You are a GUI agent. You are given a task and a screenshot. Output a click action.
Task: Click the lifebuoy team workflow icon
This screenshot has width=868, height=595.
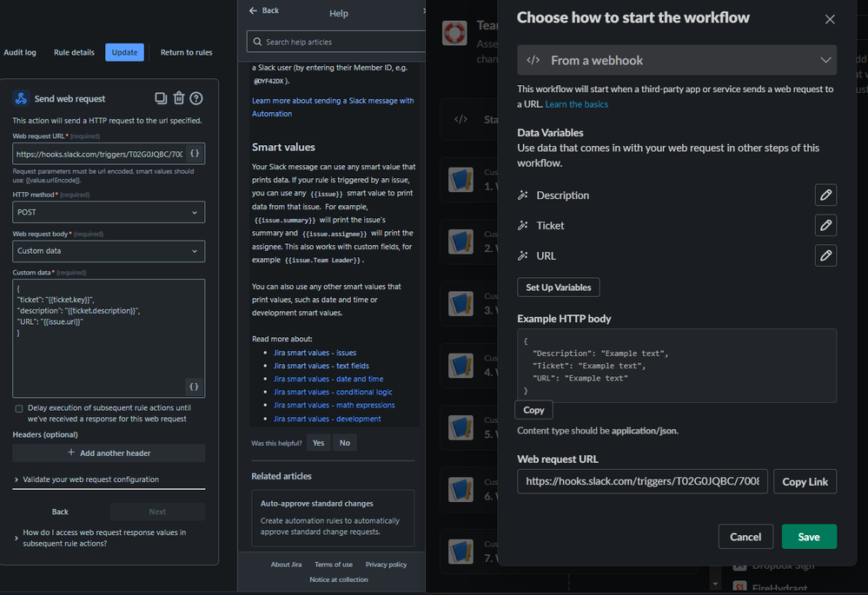tap(454, 33)
